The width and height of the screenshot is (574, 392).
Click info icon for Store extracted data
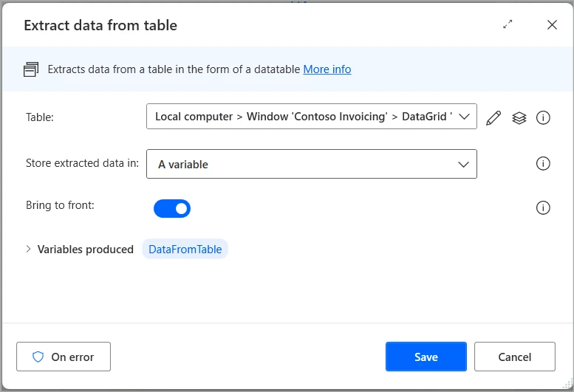543,164
